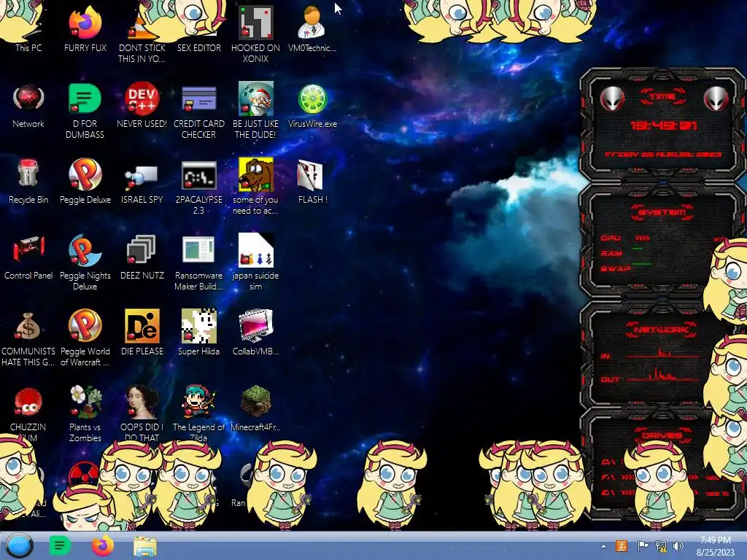
Task: Click the Java update tray icon
Action: tap(622, 546)
